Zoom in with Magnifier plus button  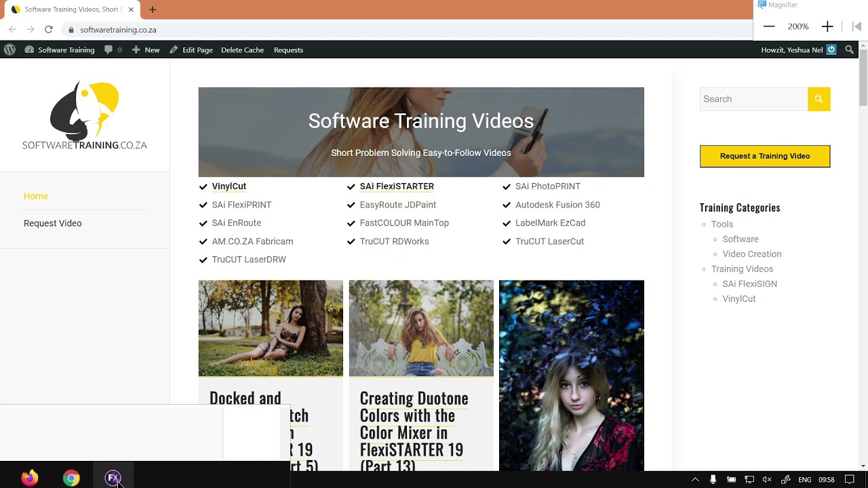827,26
